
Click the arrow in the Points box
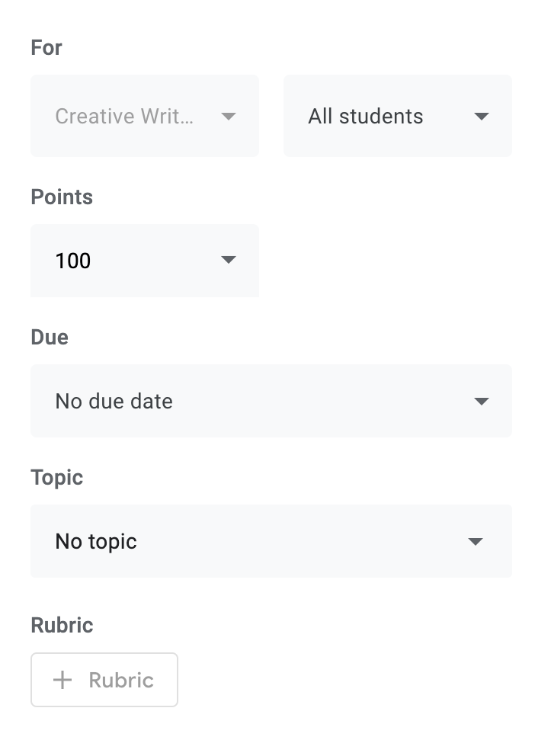[x=228, y=260]
